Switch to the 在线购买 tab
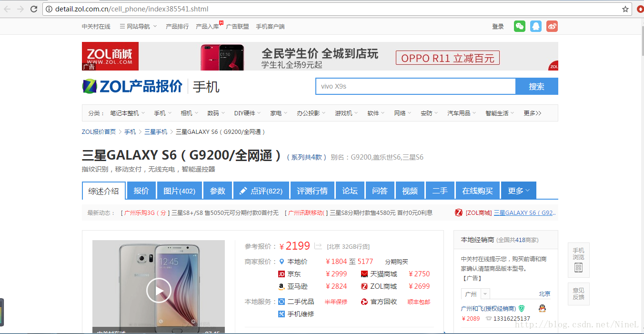The height and width of the screenshot is (334, 644). [x=478, y=191]
